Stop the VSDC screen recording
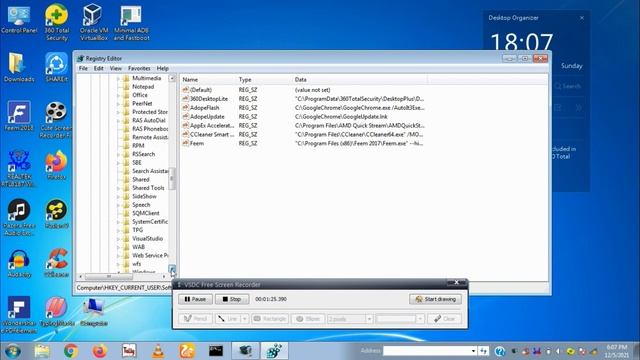The height and width of the screenshot is (360, 640). tap(232, 299)
